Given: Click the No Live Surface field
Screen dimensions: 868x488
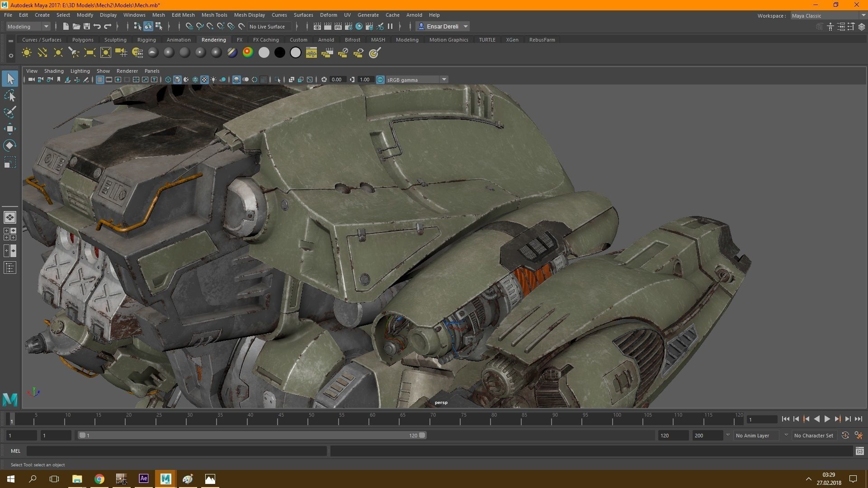Looking at the screenshot, I should click(x=269, y=27).
